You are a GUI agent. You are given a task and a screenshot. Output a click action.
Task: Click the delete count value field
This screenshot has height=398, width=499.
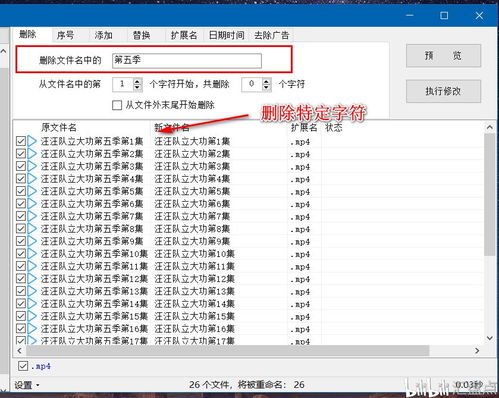(x=252, y=84)
